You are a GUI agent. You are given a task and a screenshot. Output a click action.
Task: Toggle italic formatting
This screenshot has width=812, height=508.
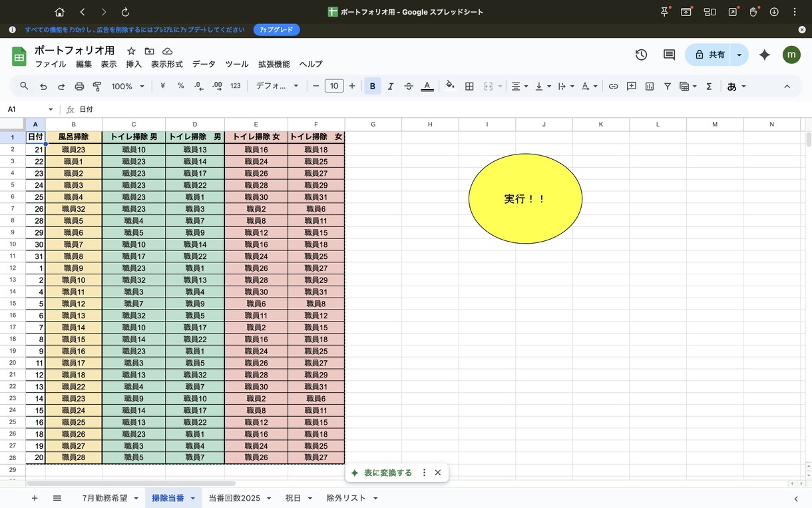[x=391, y=86]
